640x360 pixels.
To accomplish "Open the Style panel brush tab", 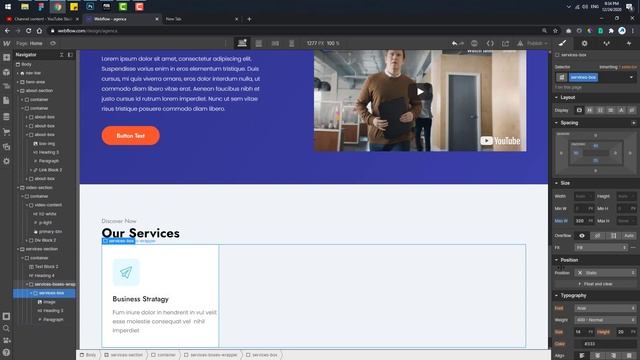I will click(562, 43).
